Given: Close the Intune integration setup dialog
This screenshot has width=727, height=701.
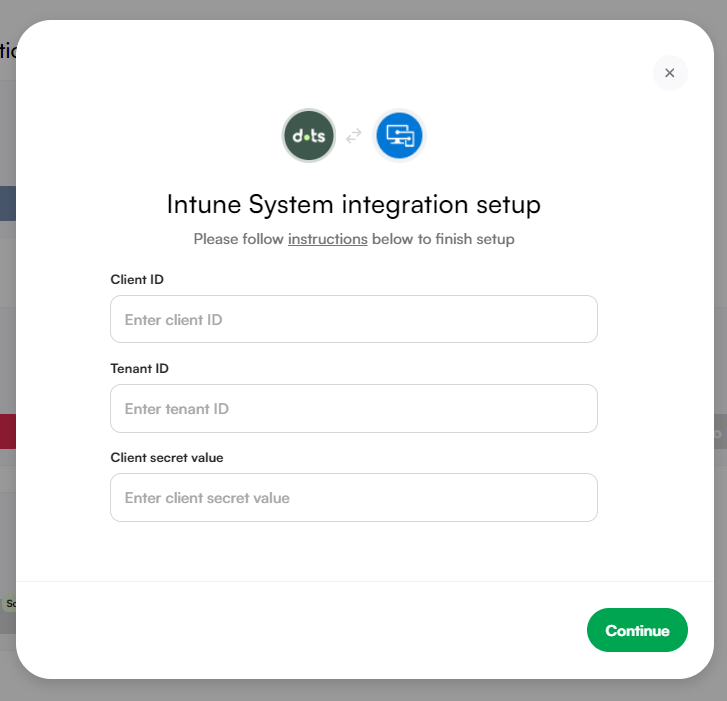Looking at the screenshot, I should (x=670, y=73).
